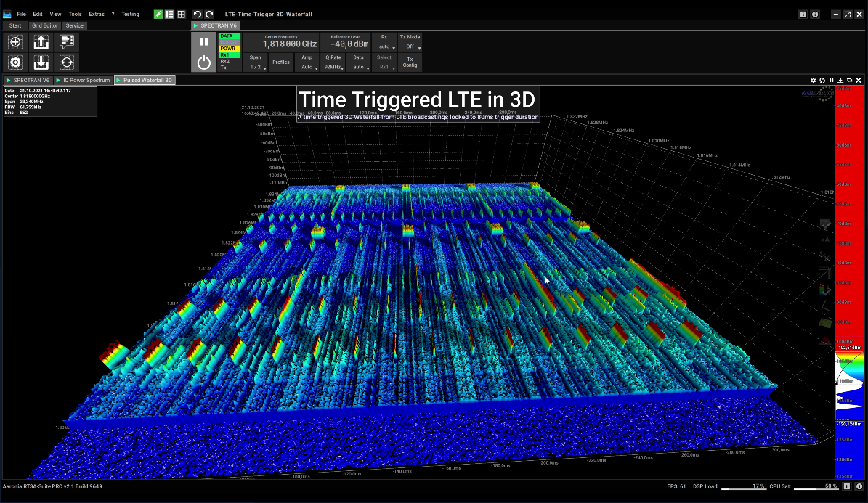Toggle the Tx channel indicator
Viewport: 868px width, 503px height.
tap(230, 68)
